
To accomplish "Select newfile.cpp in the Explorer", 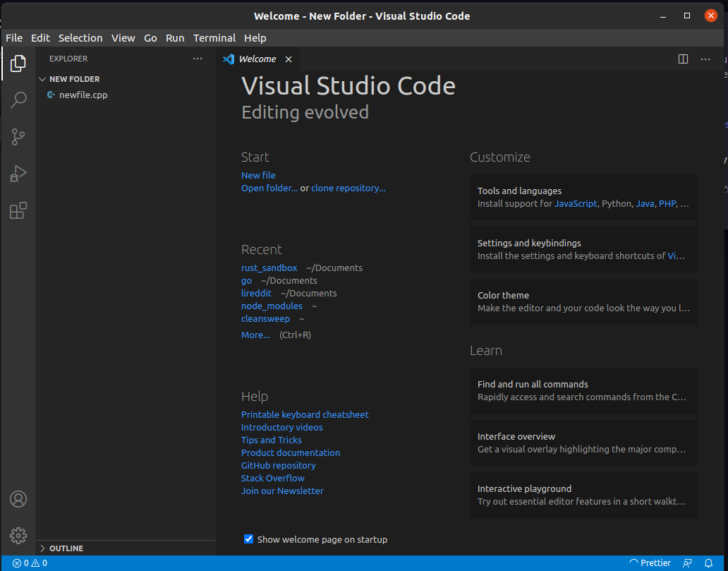I will [83, 95].
